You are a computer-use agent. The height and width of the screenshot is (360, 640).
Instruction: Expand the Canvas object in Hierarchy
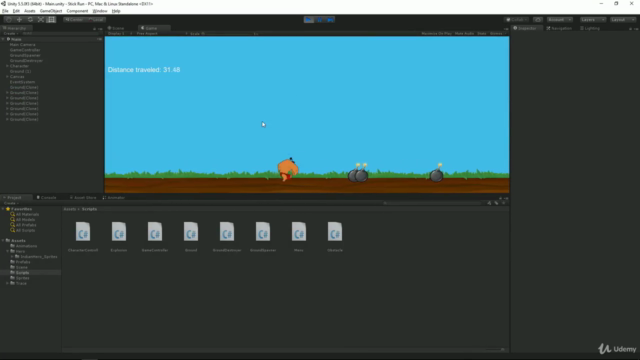point(7,76)
